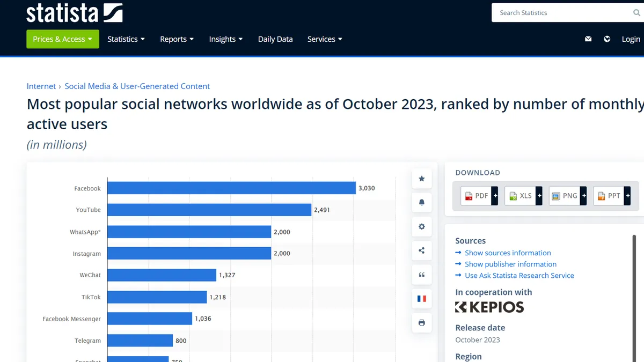Click the Kepios logo
Screen dimensions: 644x362
tap(489, 307)
